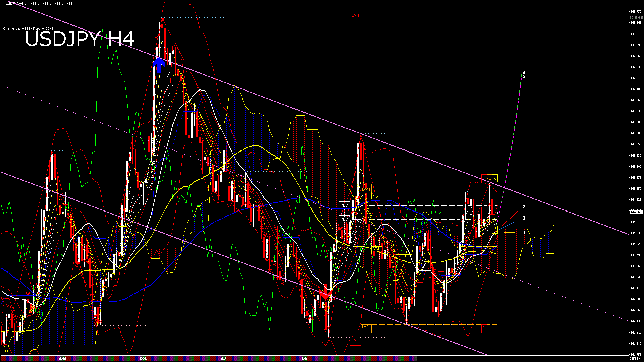Select the blue up-arrow signal marker
The width and height of the screenshot is (644, 362).
(x=159, y=65)
